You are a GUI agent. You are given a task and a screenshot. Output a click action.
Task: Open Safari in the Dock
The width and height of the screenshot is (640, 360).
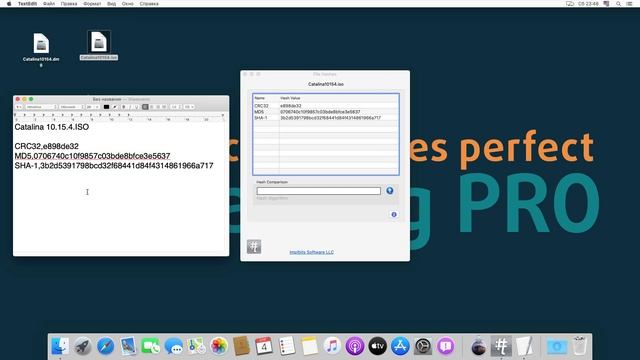pos(105,347)
